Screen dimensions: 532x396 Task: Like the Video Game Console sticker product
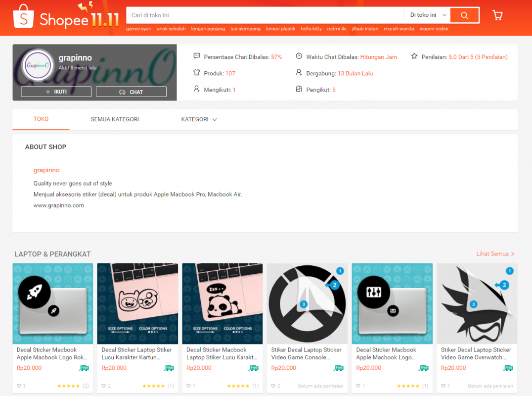(x=273, y=386)
